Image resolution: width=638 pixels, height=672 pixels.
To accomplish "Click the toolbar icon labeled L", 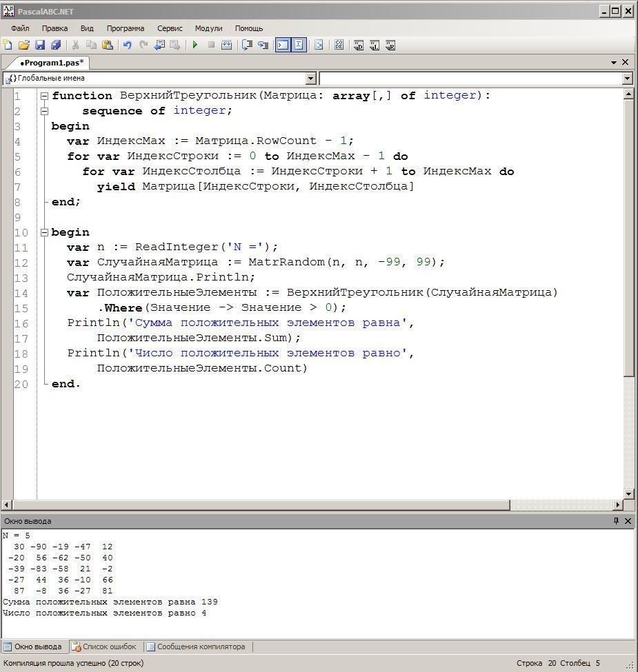I will tap(375, 45).
